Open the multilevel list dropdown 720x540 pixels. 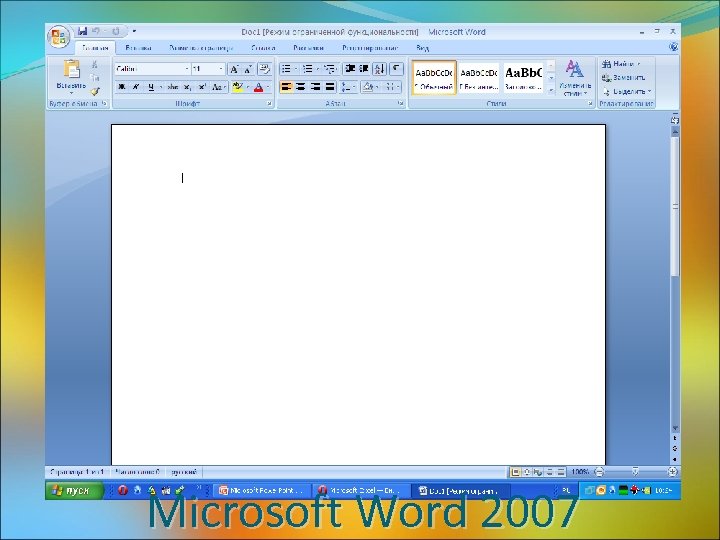tap(339, 69)
